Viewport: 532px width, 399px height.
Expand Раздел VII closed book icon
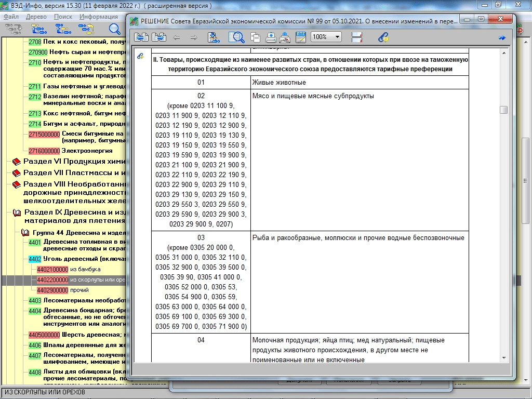tap(16, 174)
